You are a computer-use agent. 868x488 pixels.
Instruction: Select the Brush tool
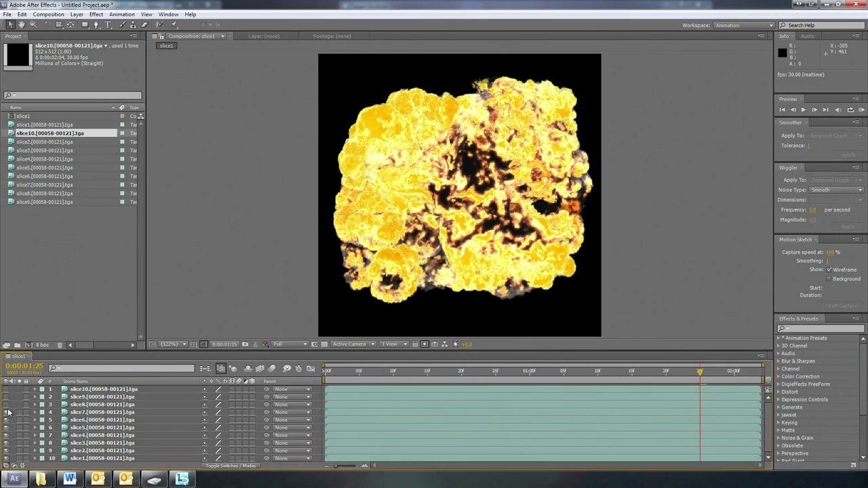[122, 25]
